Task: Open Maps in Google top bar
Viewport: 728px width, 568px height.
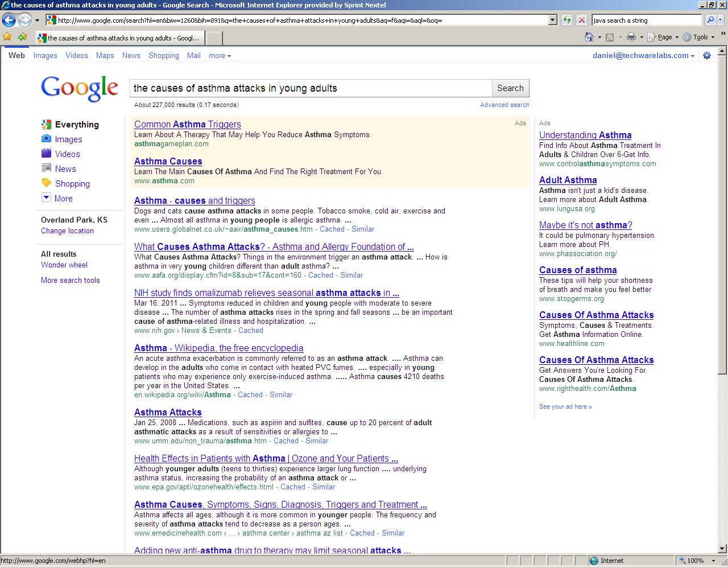Action: click(105, 55)
